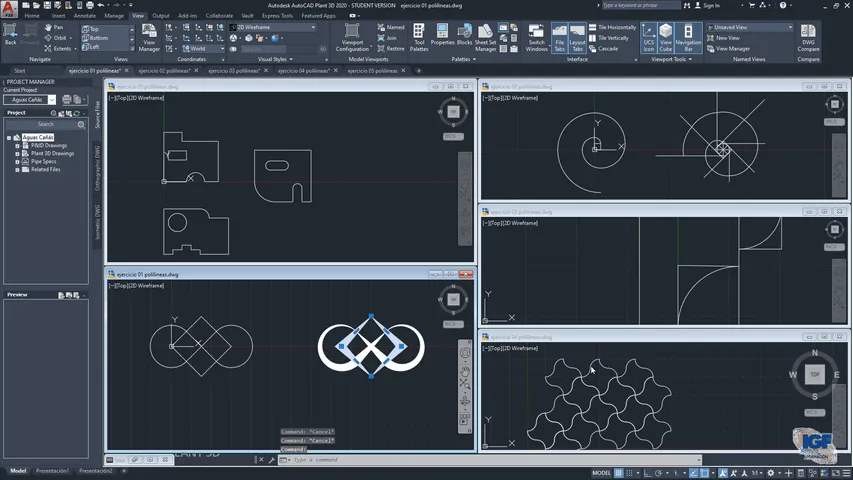
Task: Open Current Project Aguas Cañás dropdown
Action: click(29, 100)
